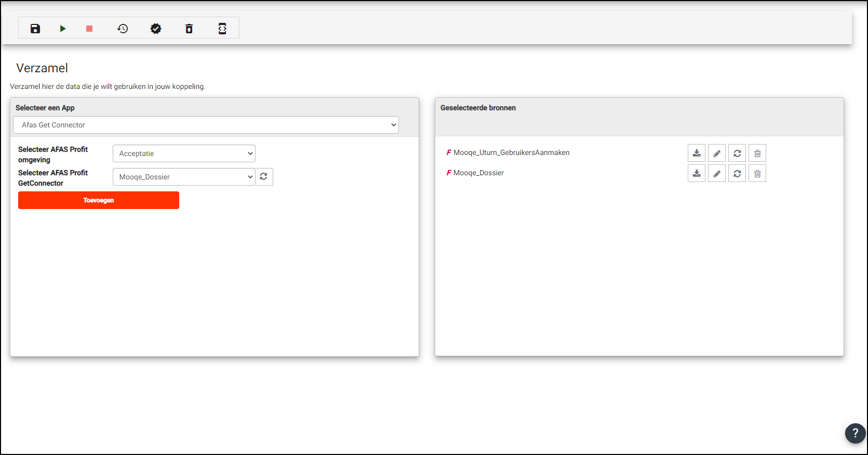Edit the Mooqe_Uturn_GebruikersAanmaken source
Image resolution: width=868 pixels, height=455 pixels.
pos(717,153)
